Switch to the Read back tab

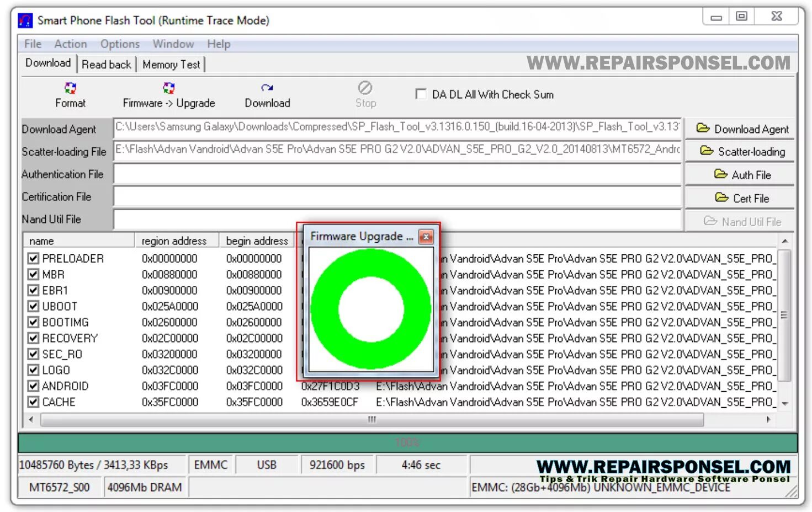click(107, 65)
